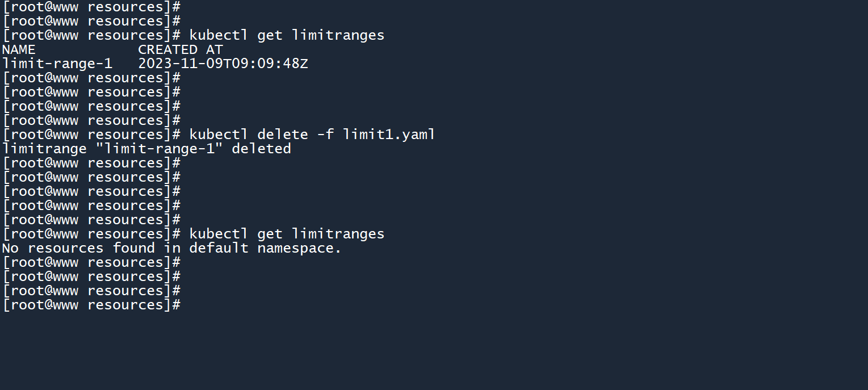Click the 2023-11-09T09:09:48Z timestamp
The height and width of the screenshot is (390, 868).
[223, 64]
